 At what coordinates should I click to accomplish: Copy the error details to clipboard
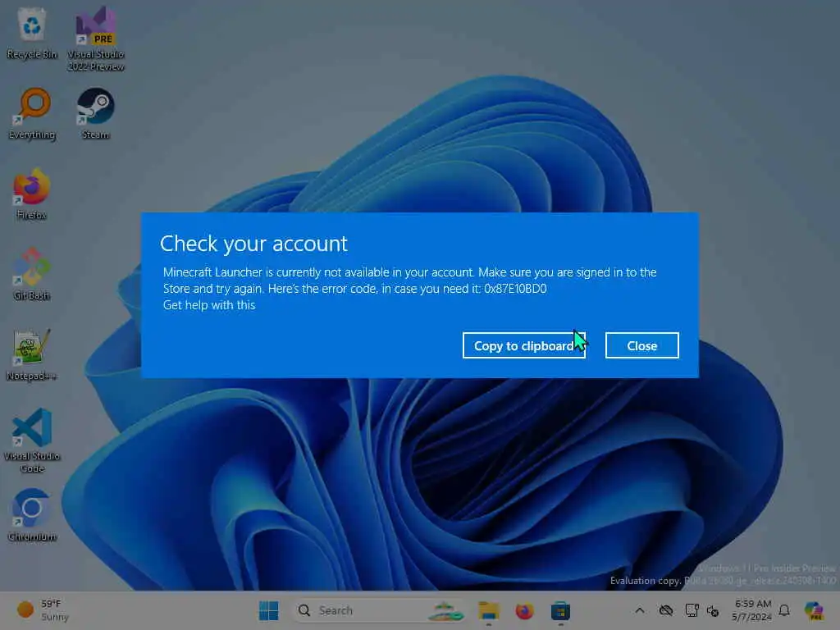pos(523,345)
